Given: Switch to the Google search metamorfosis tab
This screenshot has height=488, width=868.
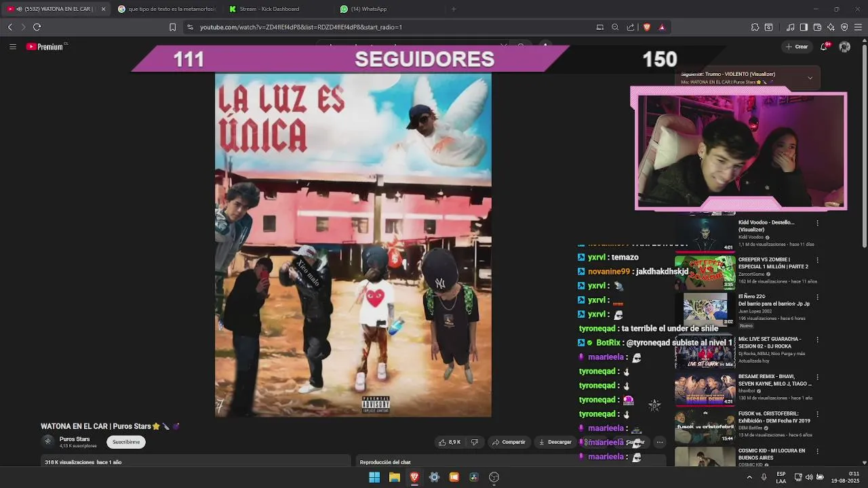Looking at the screenshot, I should 166,9.
